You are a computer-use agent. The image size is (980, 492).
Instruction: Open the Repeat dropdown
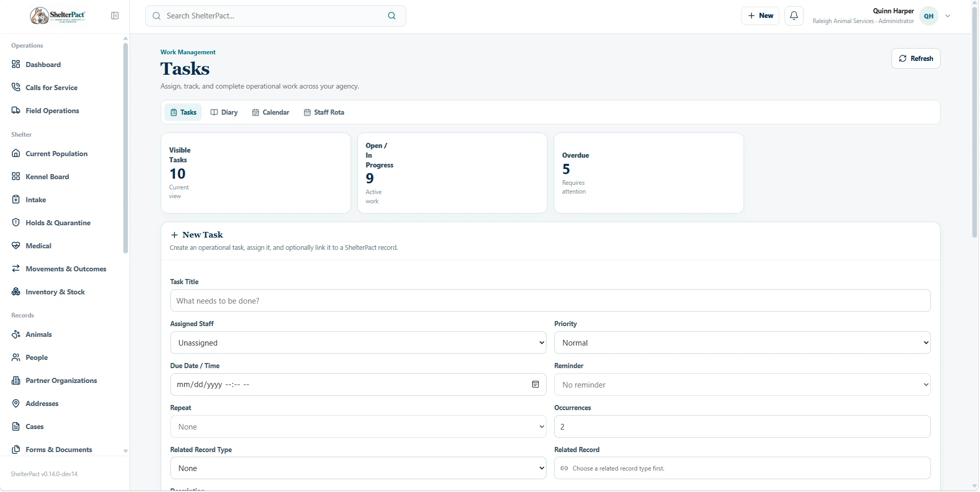point(358,426)
